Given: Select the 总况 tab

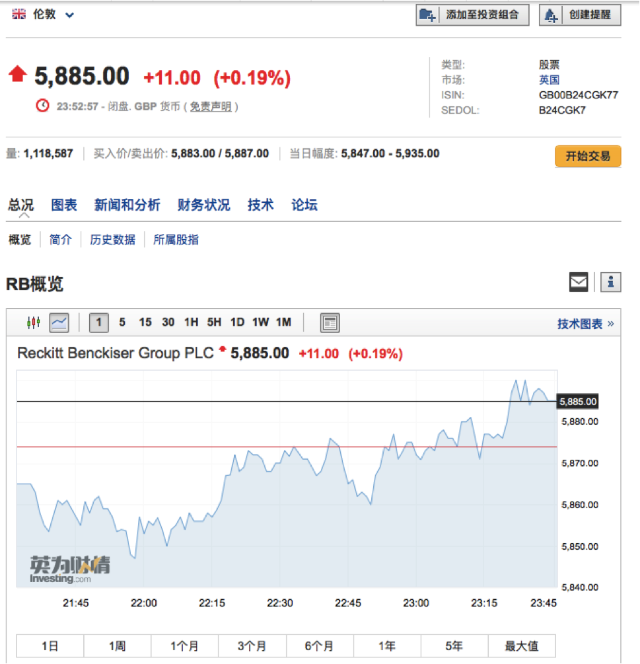Looking at the screenshot, I should 21,205.
